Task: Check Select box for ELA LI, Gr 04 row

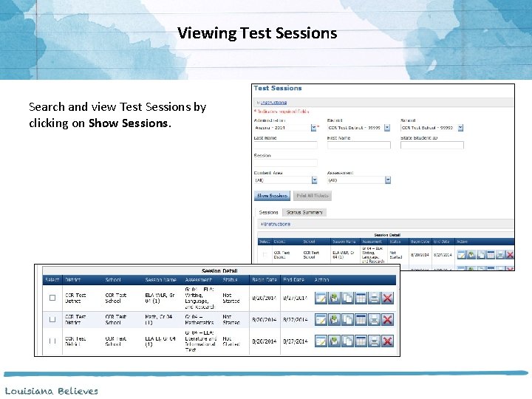Action: pos(52,341)
